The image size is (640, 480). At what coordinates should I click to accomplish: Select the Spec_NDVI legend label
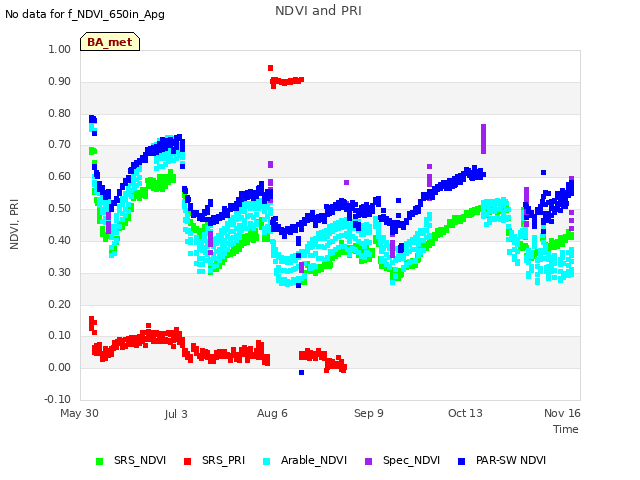(x=411, y=460)
